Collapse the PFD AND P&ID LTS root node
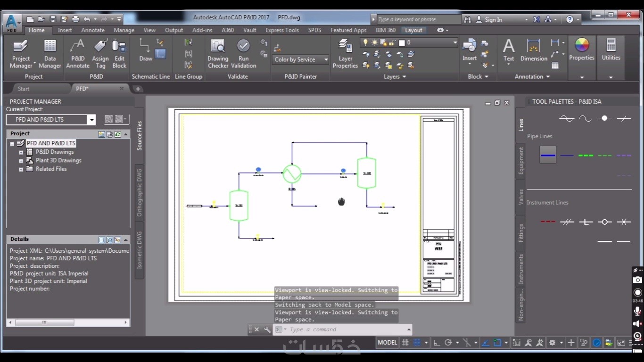 click(x=12, y=143)
